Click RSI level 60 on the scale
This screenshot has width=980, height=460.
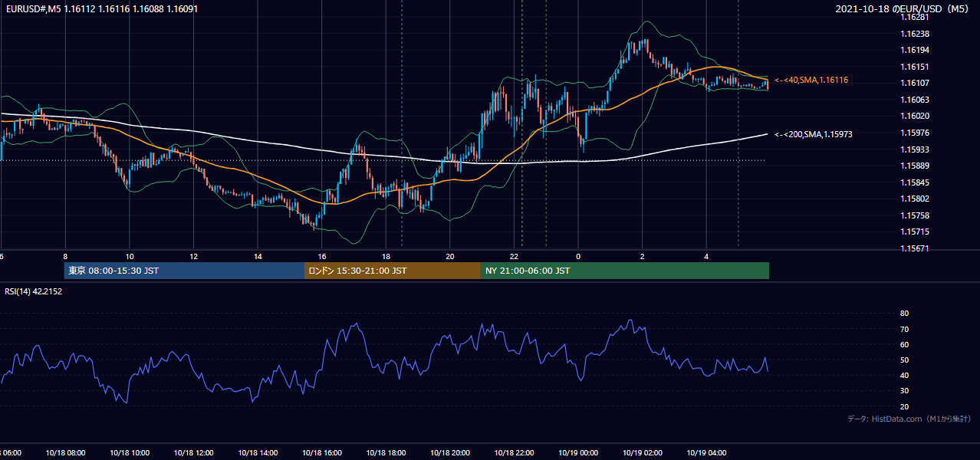[905, 344]
